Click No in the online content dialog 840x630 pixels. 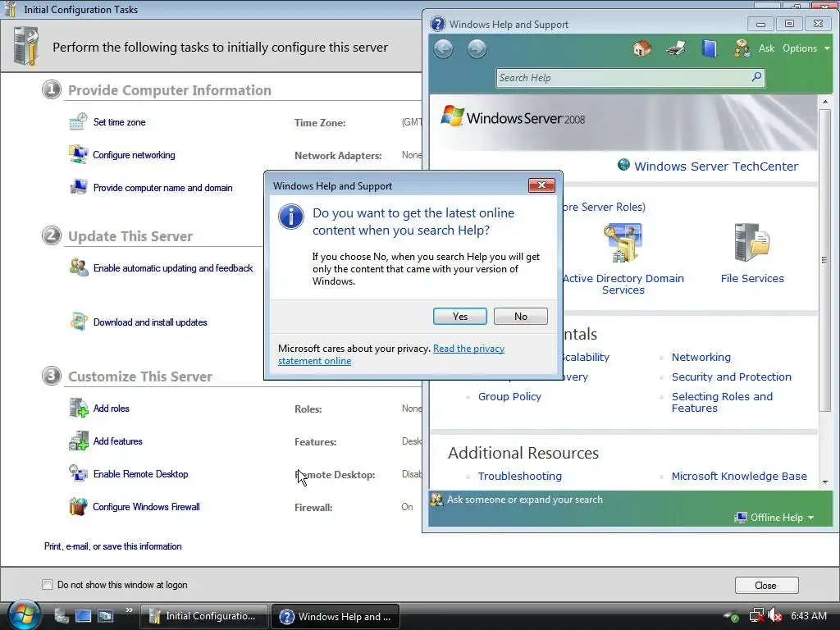click(520, 316)
